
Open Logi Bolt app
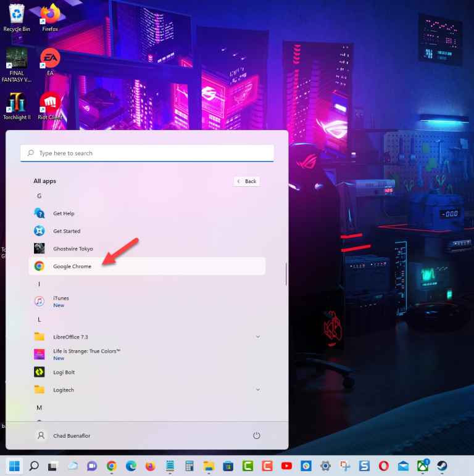[147, 372]
